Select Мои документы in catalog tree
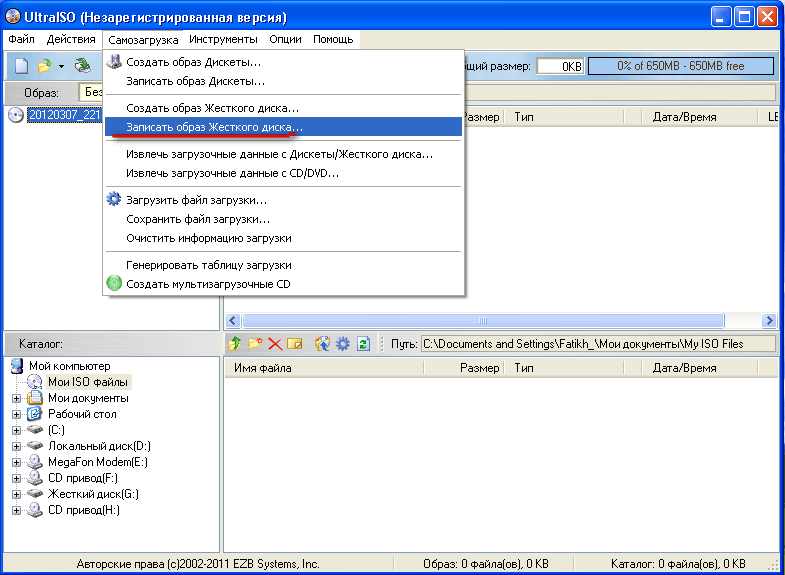 click(x=88, y=398)
